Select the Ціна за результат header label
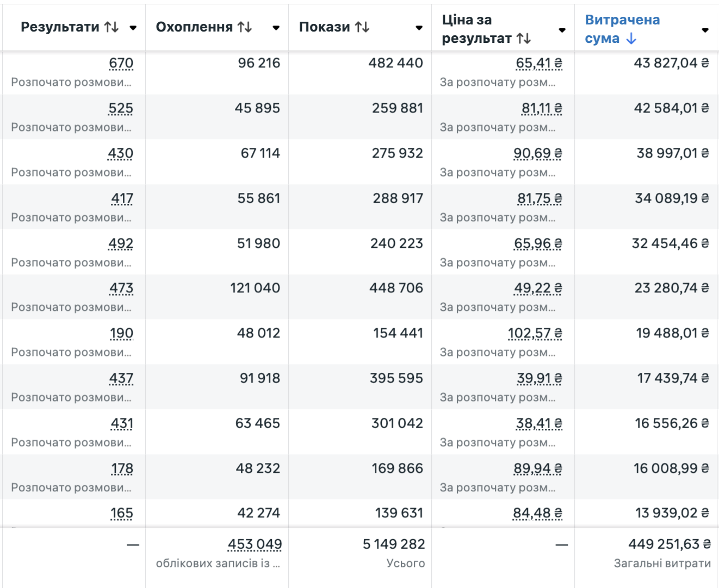Image resolution: width=719 pixels, height=588 pixels. [477, 29]
